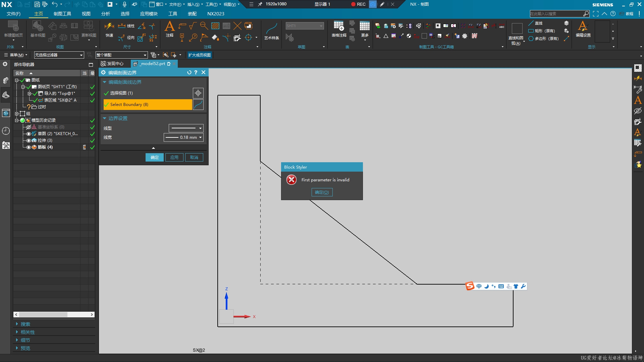
Task: Toggle the check mark on 表区域 SX@2 A row
Action: click(x=35, y=100)
